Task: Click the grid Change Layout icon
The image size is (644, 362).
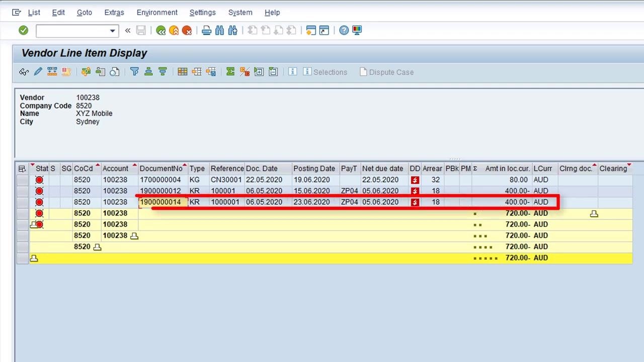Action: point(183,72)
